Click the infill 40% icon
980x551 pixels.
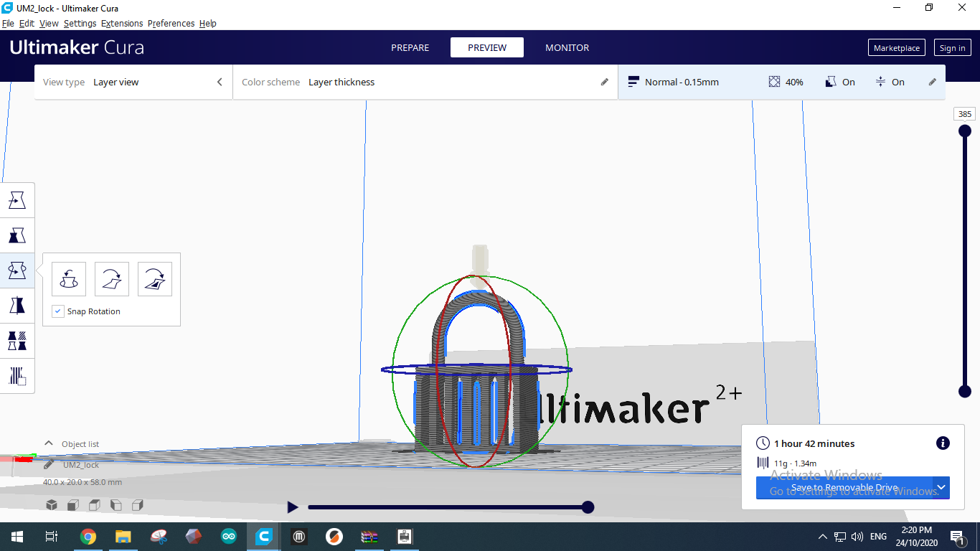[x=774, y=82]
